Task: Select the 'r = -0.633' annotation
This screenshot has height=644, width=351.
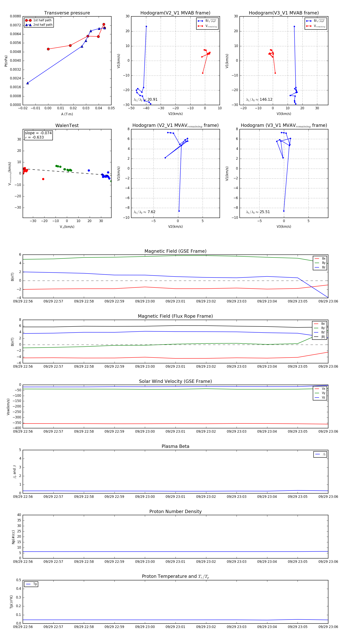Action: 35,137
